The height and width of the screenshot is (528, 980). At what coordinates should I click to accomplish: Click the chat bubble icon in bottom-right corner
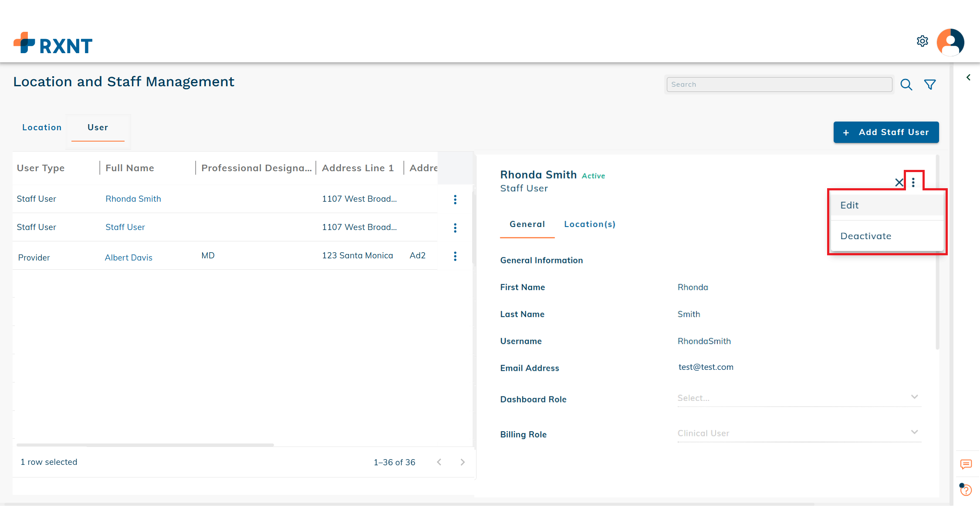tap(966, 464)
